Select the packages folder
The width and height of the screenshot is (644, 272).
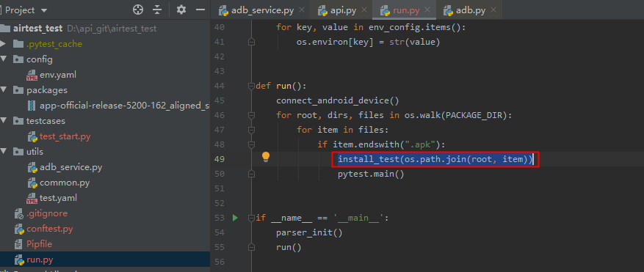coord(47,90)
